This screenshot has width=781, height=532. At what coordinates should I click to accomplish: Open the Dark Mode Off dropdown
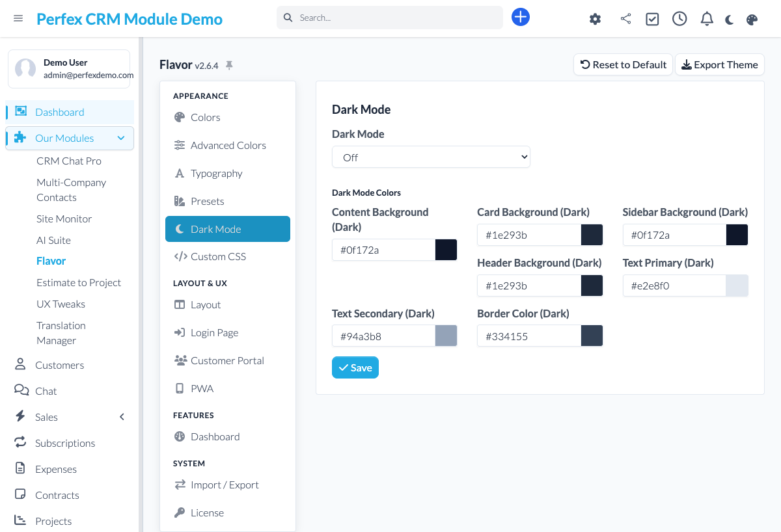[x=431, y=157]
